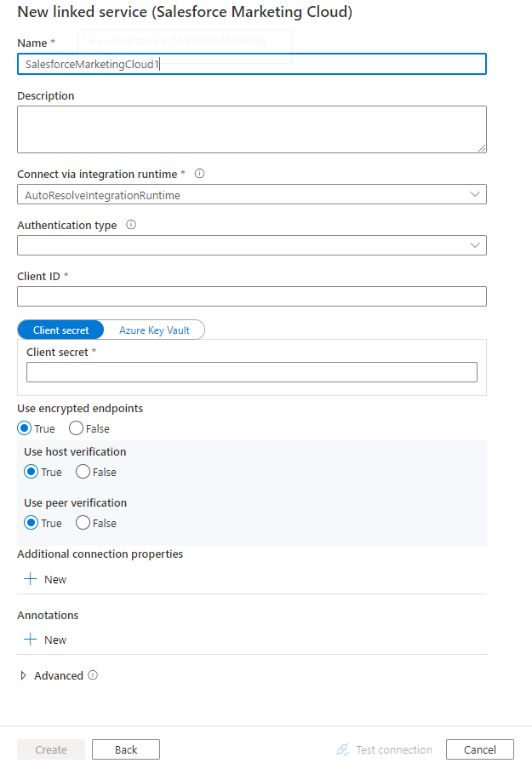Expand the Advanced section
Screen dimensions: 532x769
(24, 675)
